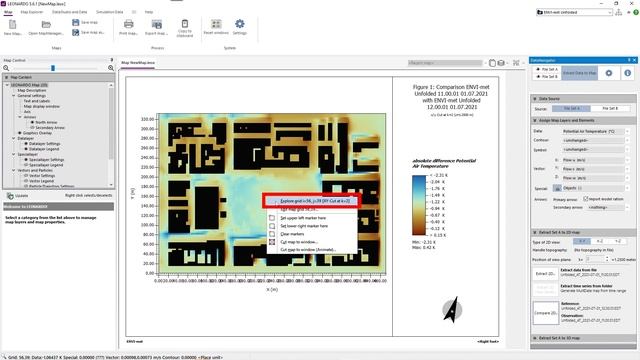
Task: Open the Contour dropdown
Action: [595, 140]
